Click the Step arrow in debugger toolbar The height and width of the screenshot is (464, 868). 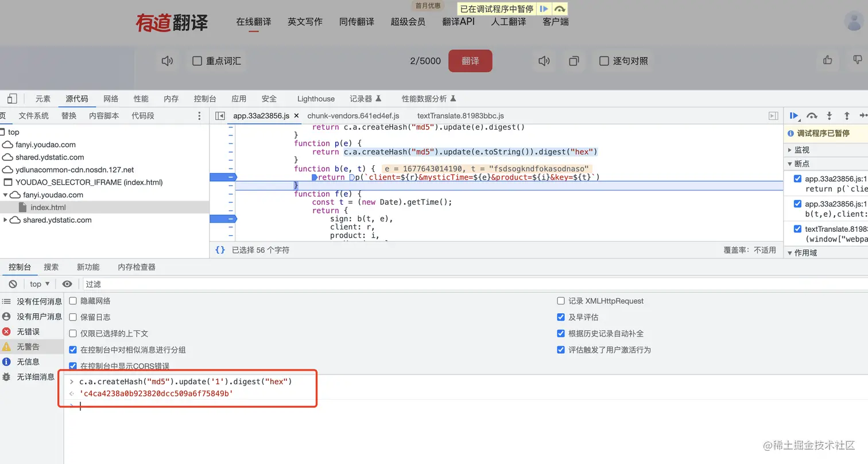click(x=863, y=116)
